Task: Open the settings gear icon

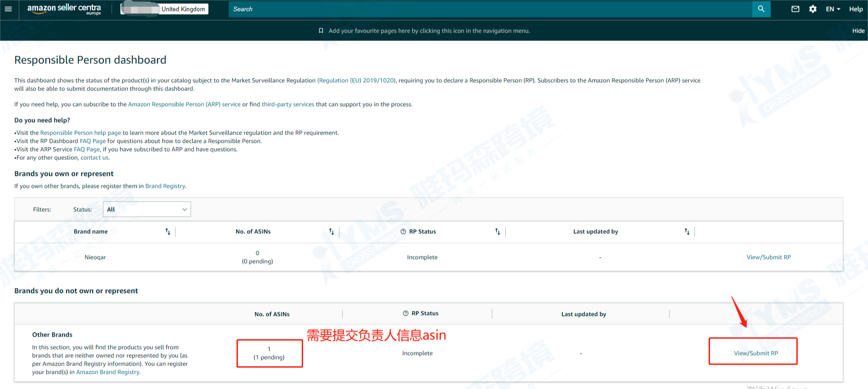Action: (813, 9)
